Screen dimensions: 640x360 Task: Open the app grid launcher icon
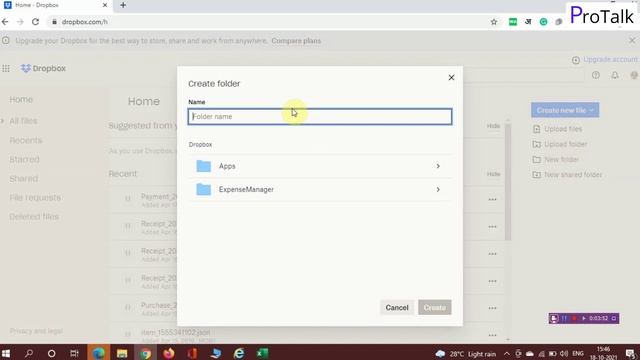[6, 69]
